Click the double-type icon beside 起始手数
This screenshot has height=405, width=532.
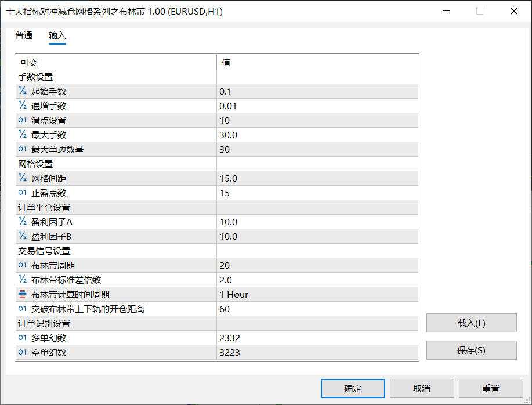tap(23, 91)
